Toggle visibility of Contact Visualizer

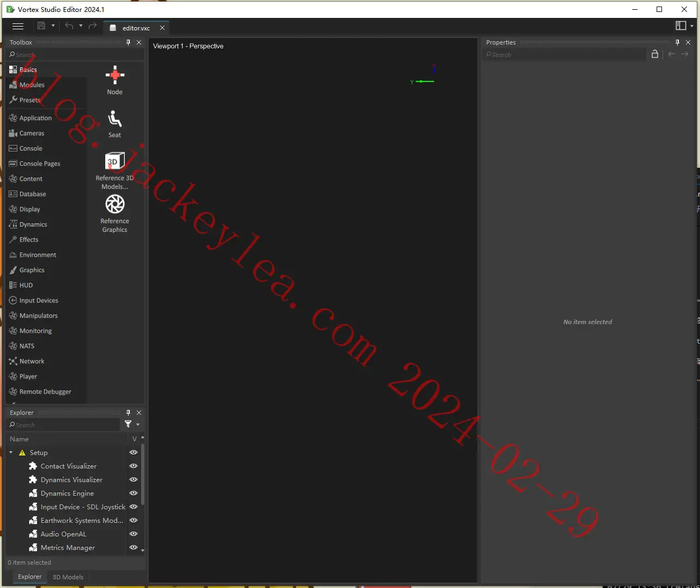point(133,466)
